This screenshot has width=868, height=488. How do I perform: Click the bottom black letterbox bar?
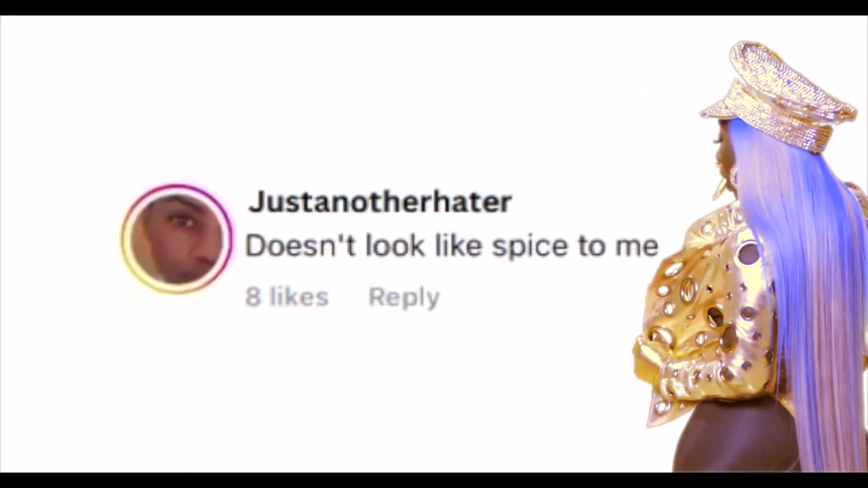coord(434,480)
